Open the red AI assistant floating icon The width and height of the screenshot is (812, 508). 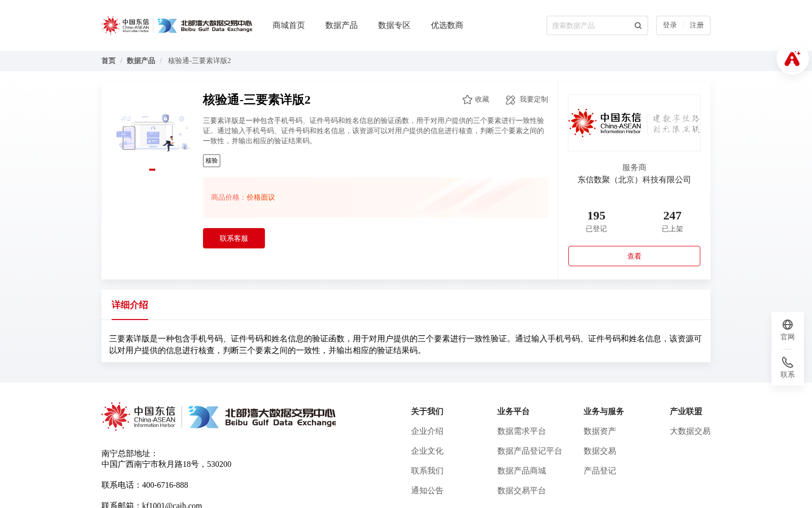click(x=792, y=58)
